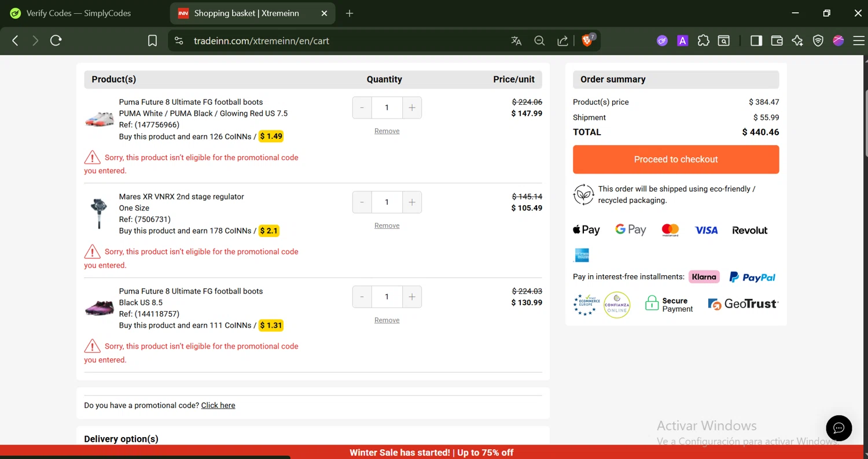The width and height of the screenshot is (868, 459).
Task: Click the Apple Pay logo
Action: click(x=586, y=230)
